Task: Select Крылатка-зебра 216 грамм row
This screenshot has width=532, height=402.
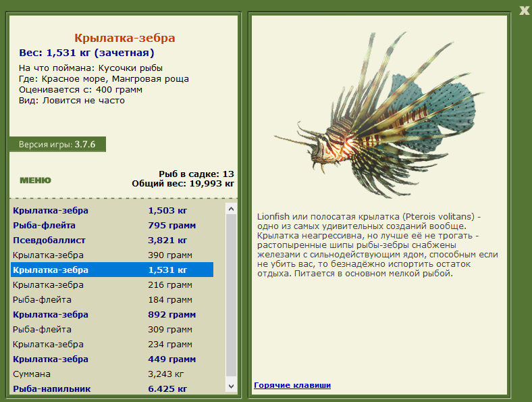Action: (x=112, y=285)
